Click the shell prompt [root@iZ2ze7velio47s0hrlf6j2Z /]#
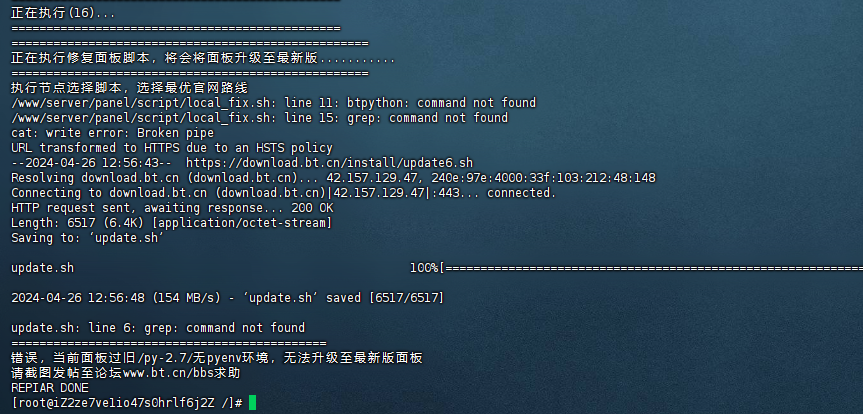 coord(127,403)
